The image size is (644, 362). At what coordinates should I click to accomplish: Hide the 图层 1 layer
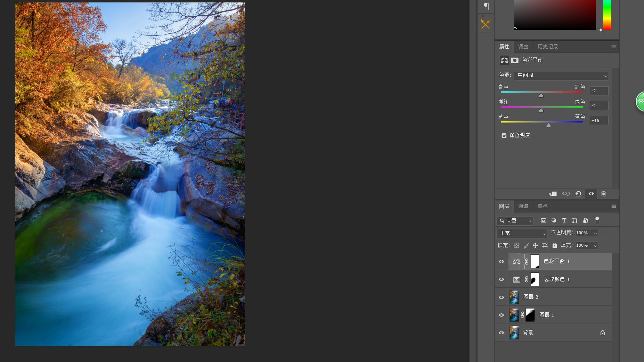(x=502, y=315)
